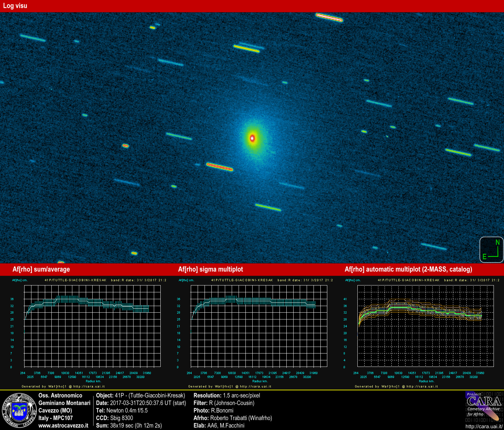Screen dimensions: 504x430
Task: Click the Object 41P Tuttle-Giacobini-Kresak text
Action: 141,395
